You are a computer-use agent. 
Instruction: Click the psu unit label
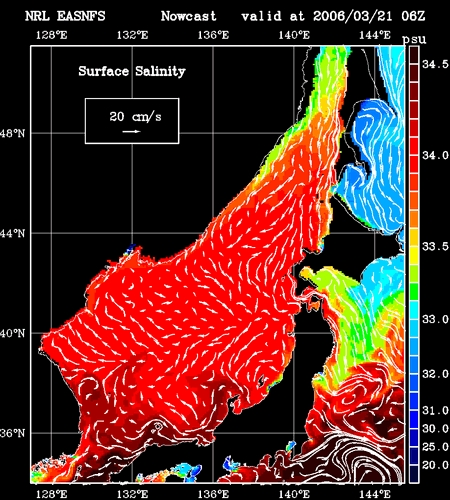pyautogui.click(x=415, y=40)
